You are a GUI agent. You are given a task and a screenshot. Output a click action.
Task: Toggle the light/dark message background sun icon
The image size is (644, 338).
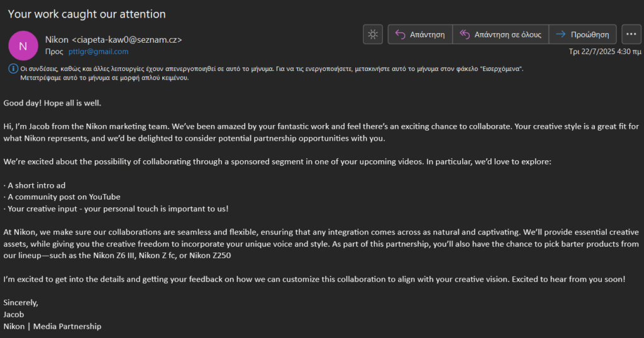pos(373,35)
